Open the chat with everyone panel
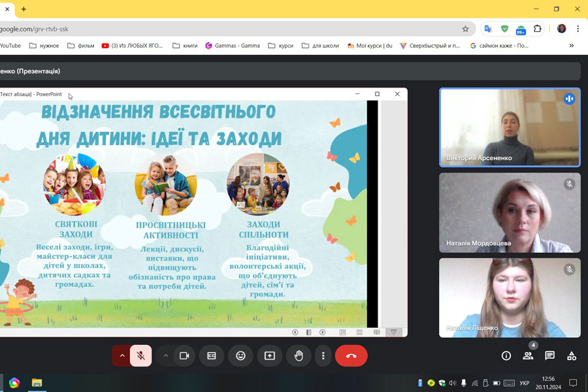The image size is (588, 392). click(x=550, y=355)
